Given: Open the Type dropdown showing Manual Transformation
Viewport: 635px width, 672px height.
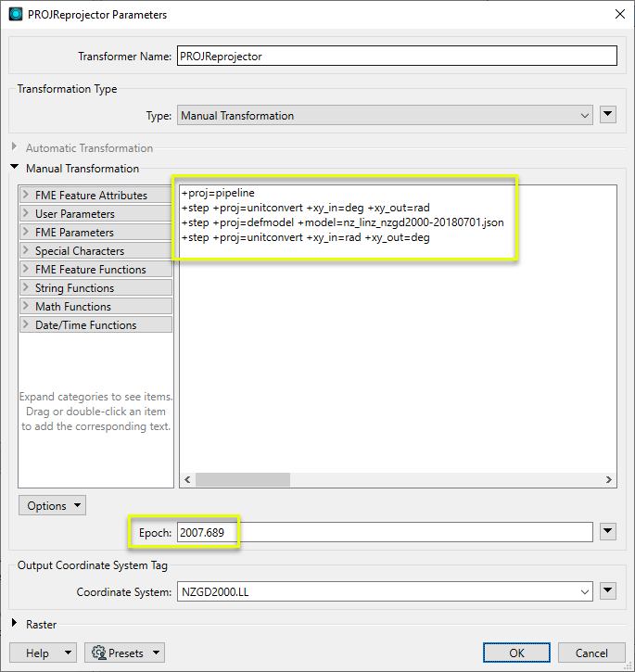Looking at the screenshot, I should coord(385,116).
